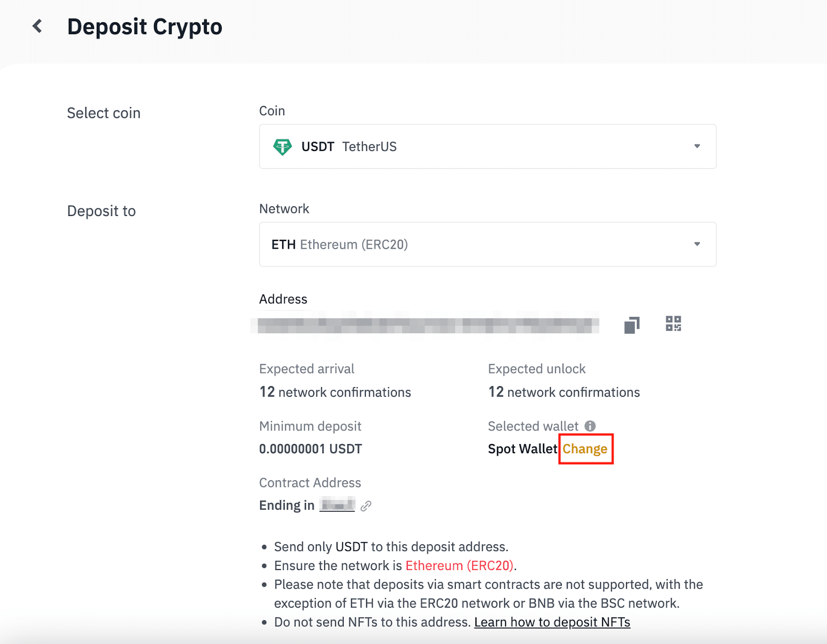827x644 pixels.
Task: Click the info icon beside Selected wallet
Action: pyautogui.click(x=590, y=426)
